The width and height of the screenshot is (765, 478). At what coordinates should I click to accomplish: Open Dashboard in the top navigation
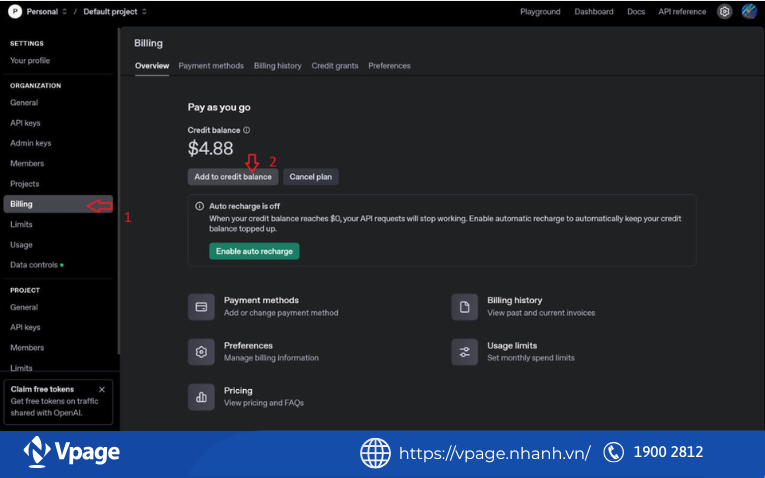(x=594, y=12)
